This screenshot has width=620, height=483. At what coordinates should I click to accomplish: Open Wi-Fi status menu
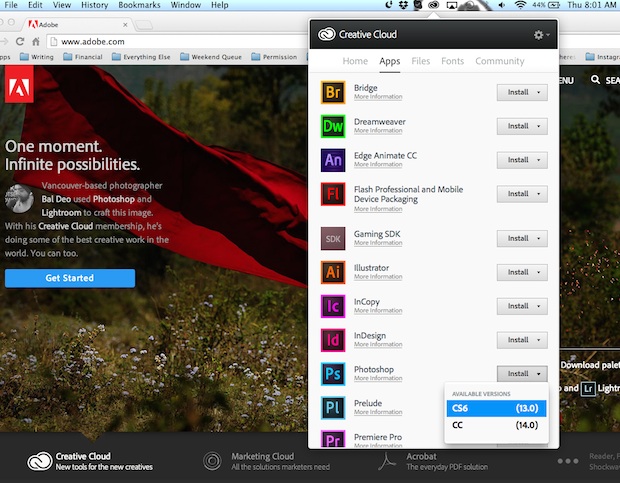[520, 5]
